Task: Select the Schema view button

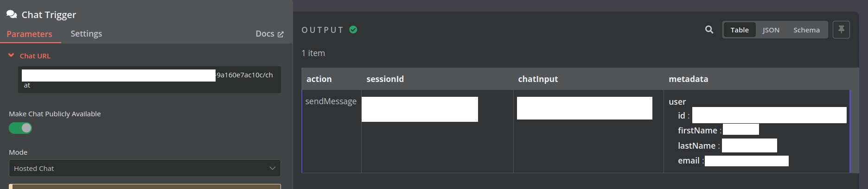Action: [x=806, y=30]
